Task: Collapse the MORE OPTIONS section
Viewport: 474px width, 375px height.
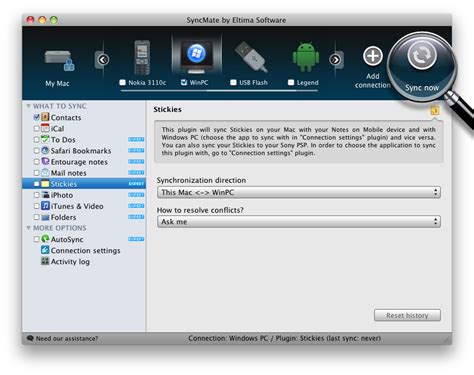Action: click(29, 228)
